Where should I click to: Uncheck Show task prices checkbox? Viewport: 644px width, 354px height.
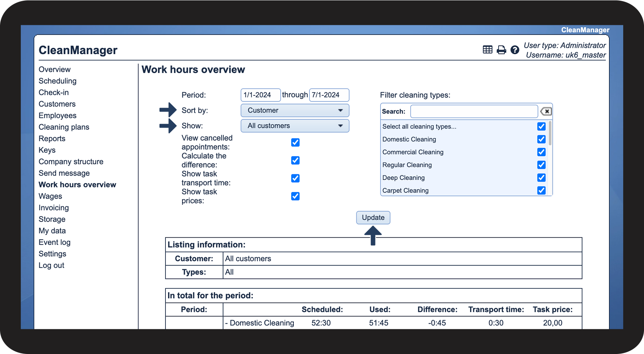[295, 196]
